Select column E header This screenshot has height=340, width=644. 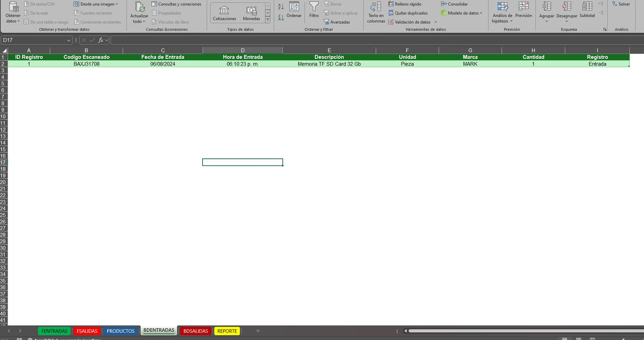click(x=329, y=50)
